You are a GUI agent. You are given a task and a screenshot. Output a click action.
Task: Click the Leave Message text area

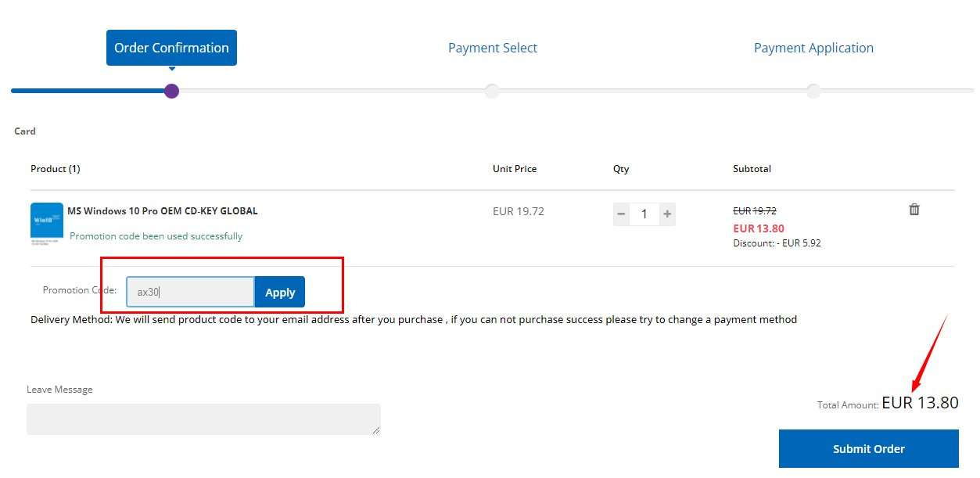pyautogui.click(x=203, y=419)
